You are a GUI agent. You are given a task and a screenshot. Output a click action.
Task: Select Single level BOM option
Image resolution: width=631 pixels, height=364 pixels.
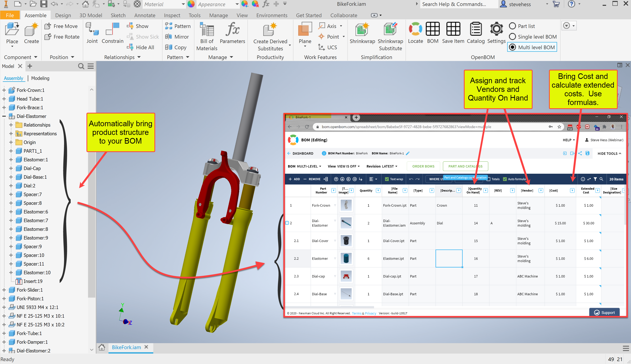(512, 37)
